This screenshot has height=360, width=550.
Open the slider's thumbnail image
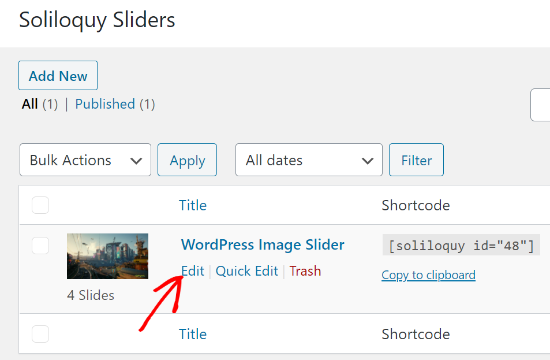[x=107, y=256]
